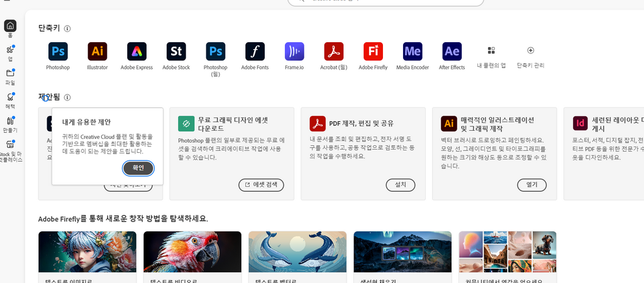Screen dimensions: 644x283
Task: Confirm the tooltip with 확인 button
Action: (138, 168)
